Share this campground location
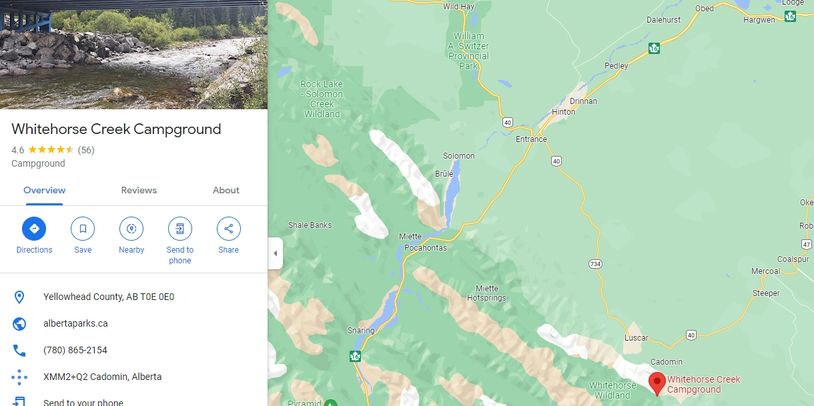 click(228, 229)
